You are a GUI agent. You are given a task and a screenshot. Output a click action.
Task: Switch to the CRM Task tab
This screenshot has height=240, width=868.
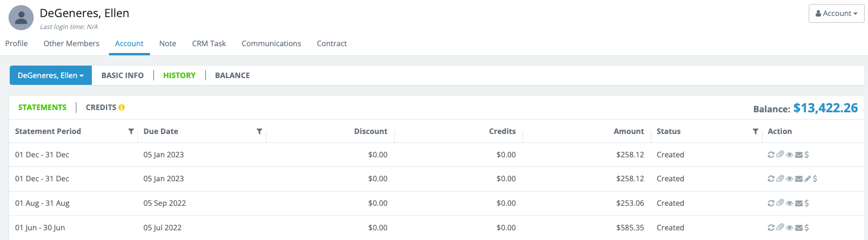point(209,43)
